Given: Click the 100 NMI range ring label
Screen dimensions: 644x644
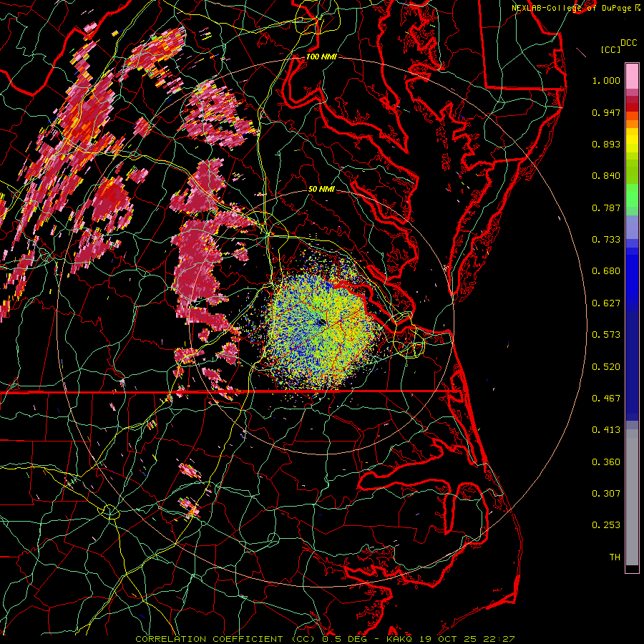Looking at the screenshot, I should pyautogui.click(x=321, y=57).
